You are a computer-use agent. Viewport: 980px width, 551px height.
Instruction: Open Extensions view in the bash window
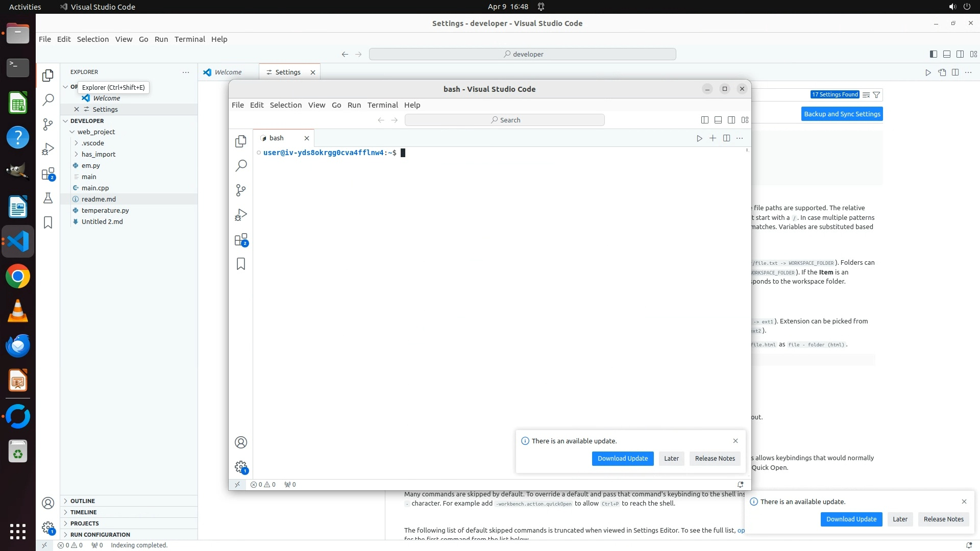click(241, 240)
